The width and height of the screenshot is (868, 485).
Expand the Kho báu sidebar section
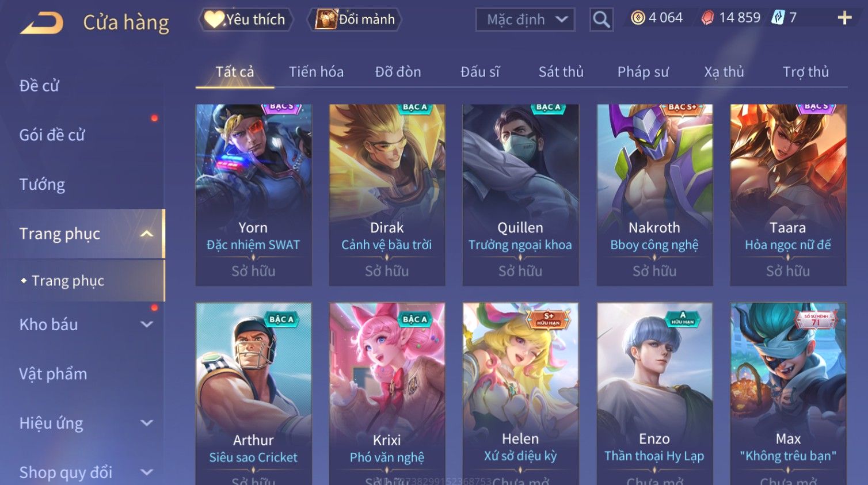coord(147,324)
